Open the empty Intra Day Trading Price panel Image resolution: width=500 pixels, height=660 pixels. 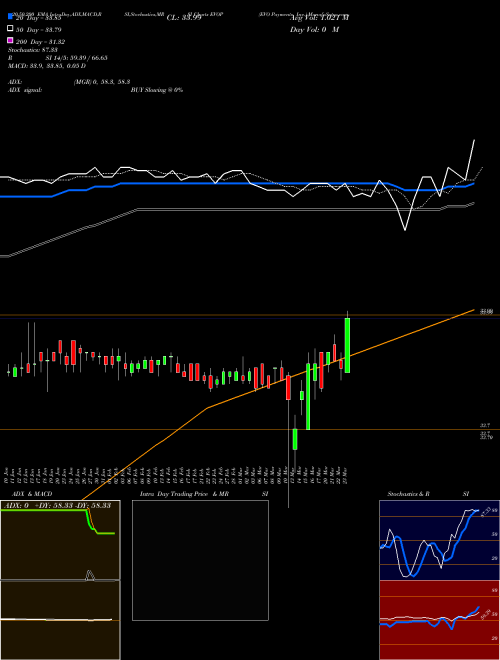(200, 560)
